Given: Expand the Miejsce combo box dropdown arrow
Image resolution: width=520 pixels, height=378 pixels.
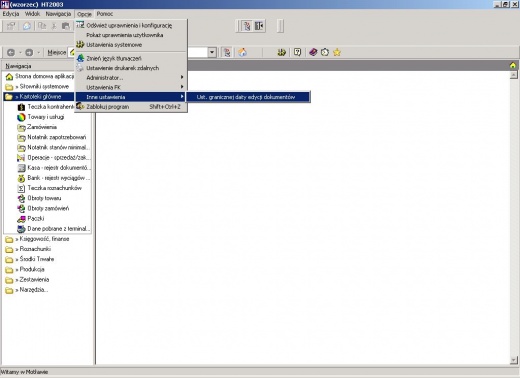Looking at the screenshot, I should (212, 52).
